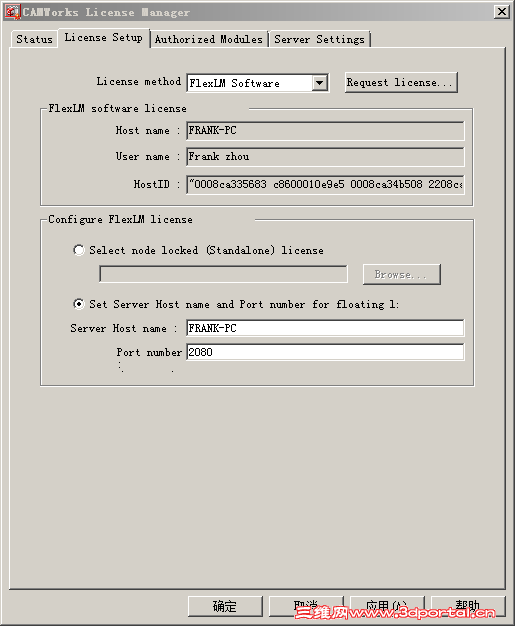Click the 应用 Apply button

387,606
